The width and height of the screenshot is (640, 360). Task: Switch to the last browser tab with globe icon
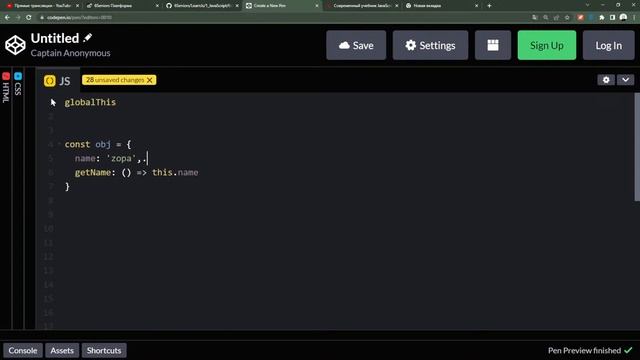(442, 6)
